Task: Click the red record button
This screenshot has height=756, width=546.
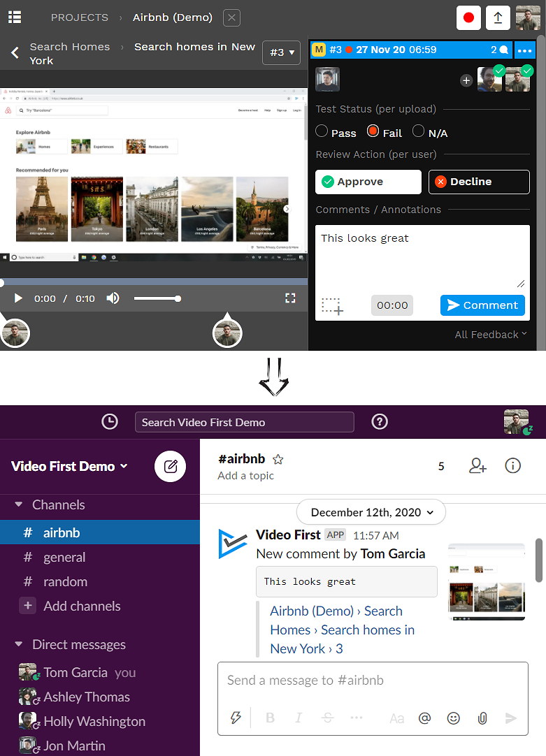Action: point(468,18)
